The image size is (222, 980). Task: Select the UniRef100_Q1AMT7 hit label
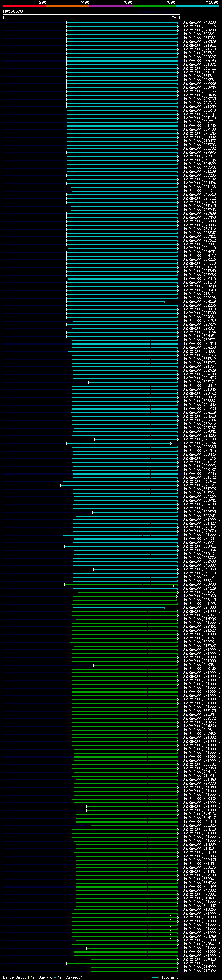pos(199,141)
